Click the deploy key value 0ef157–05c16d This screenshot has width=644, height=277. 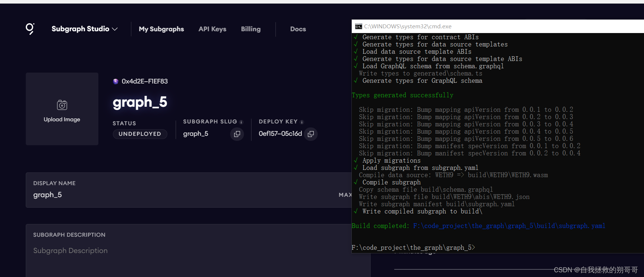click(x=280, y=134)
